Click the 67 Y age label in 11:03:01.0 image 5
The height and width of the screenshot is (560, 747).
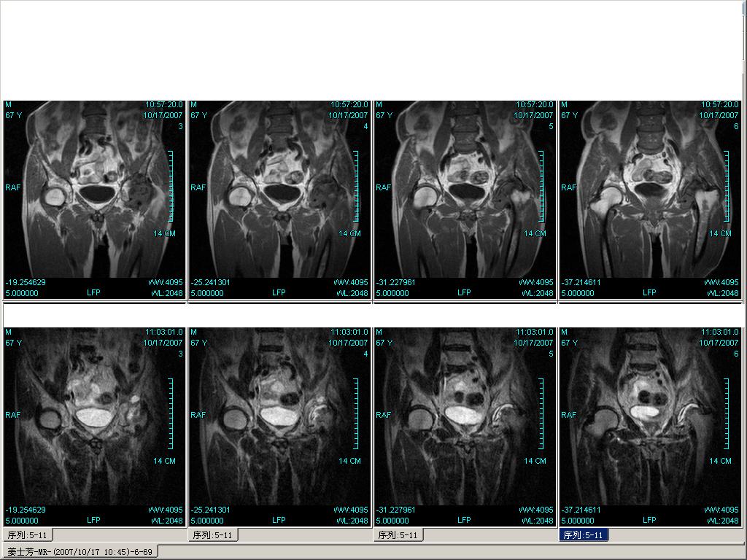click(384, 343)
